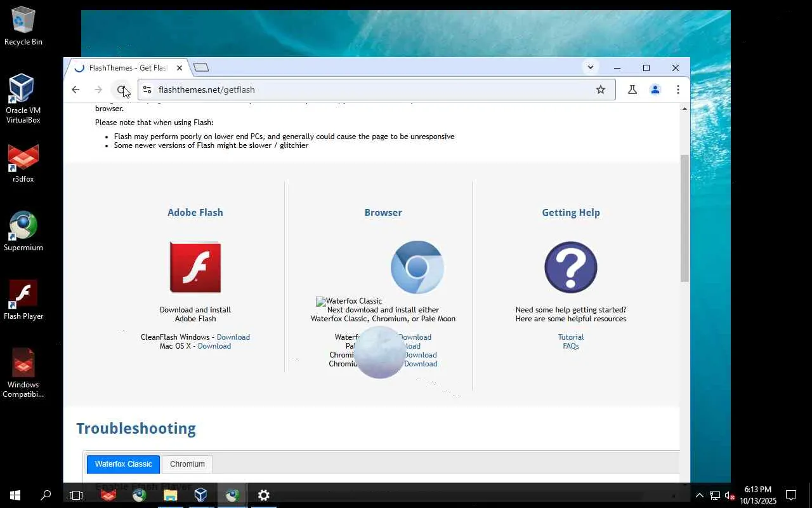Download CleanFlash for Windows
The height and width of the screenshot is (508, 812).
[x=233, y=337]
